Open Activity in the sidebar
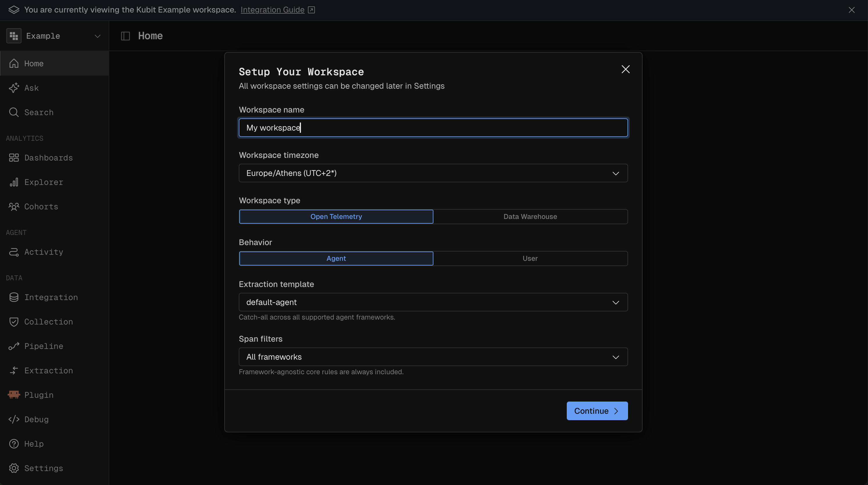This screenshot has height=485, width=868. [54, 252]
